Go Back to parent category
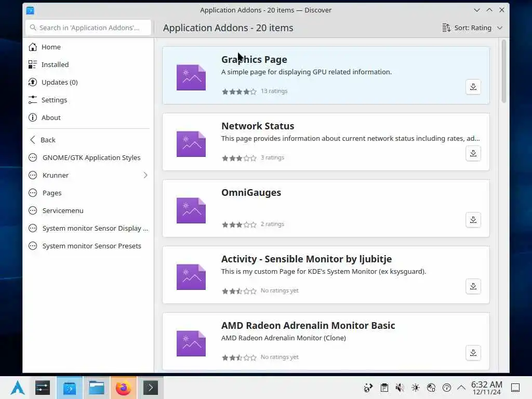 88,140
